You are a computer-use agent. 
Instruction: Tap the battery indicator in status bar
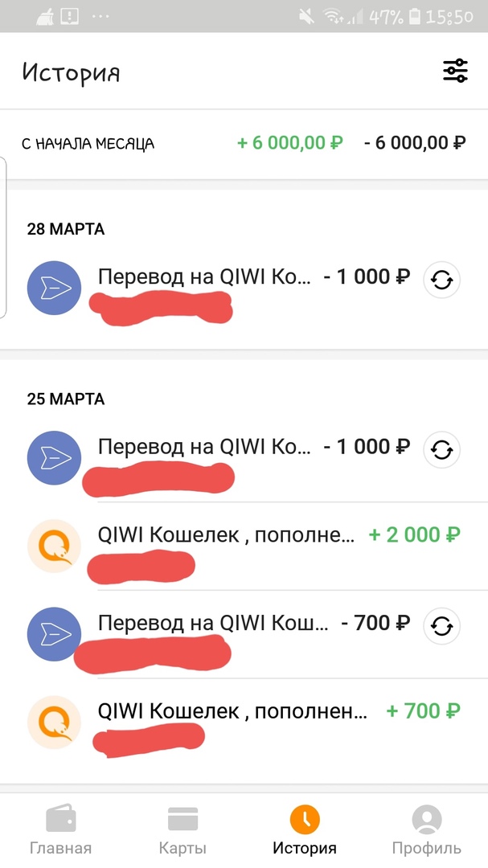pos(414,16)
